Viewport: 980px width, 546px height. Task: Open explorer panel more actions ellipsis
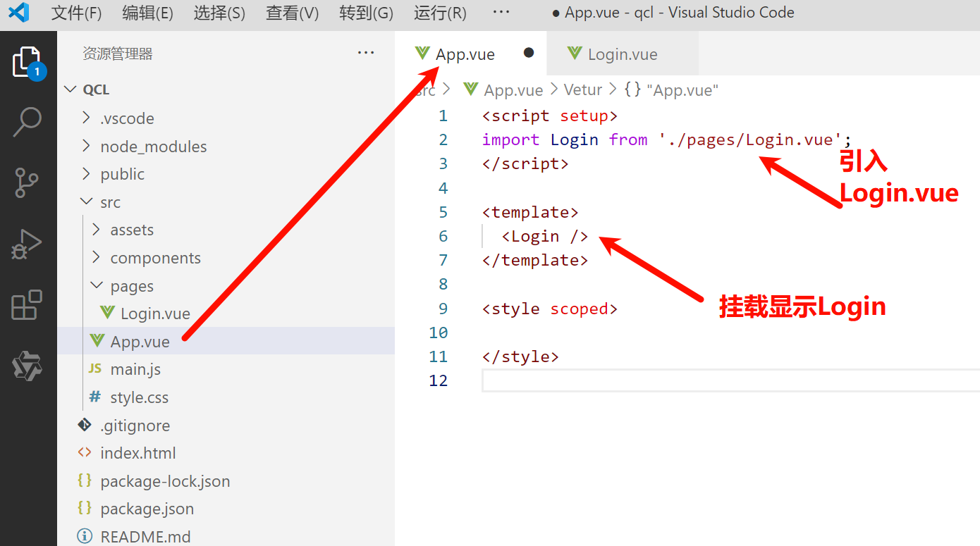tap(366, 53)
